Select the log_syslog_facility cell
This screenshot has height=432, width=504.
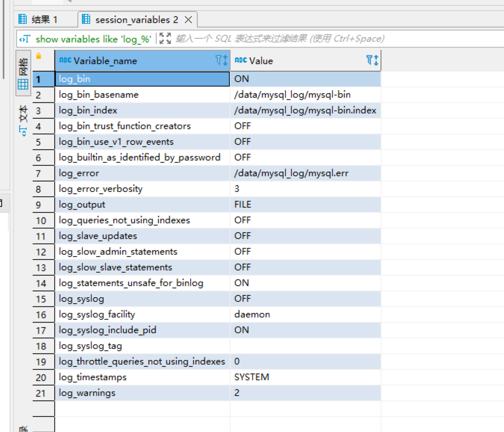(x=142, y=314)
